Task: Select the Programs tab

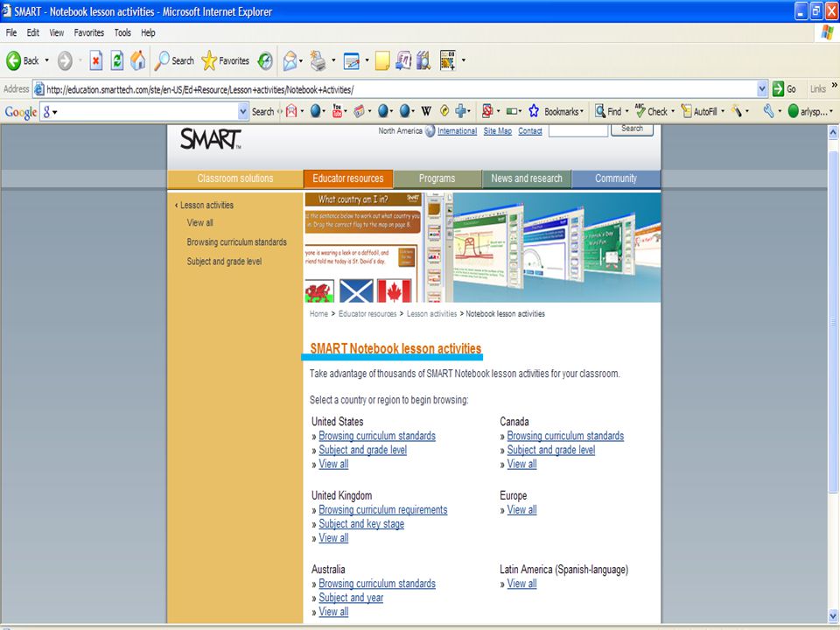Action: coord(437,178)
